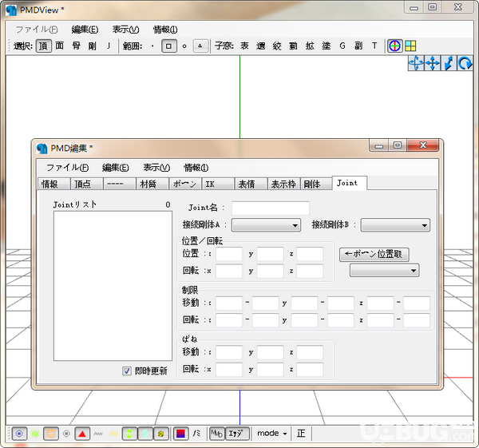Switch to the 表示枠 tab

pos(283,184)
